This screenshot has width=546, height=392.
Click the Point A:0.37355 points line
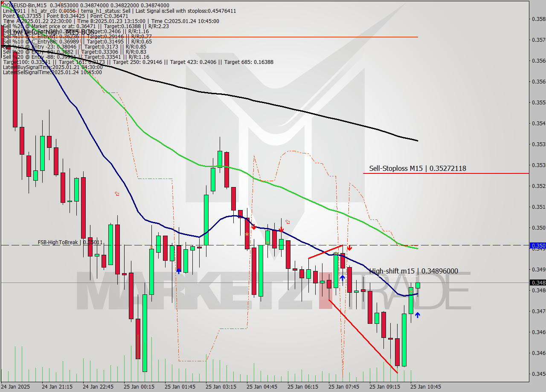click(65, 16)
